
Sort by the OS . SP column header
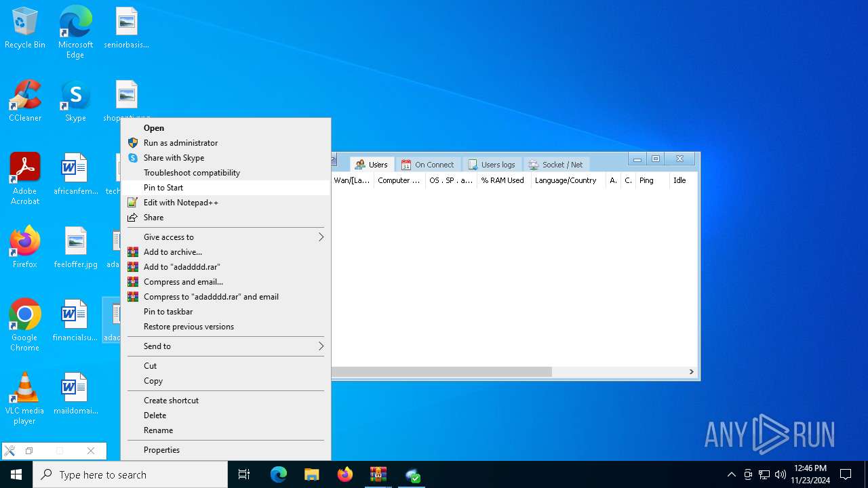[x=451, y=180]
